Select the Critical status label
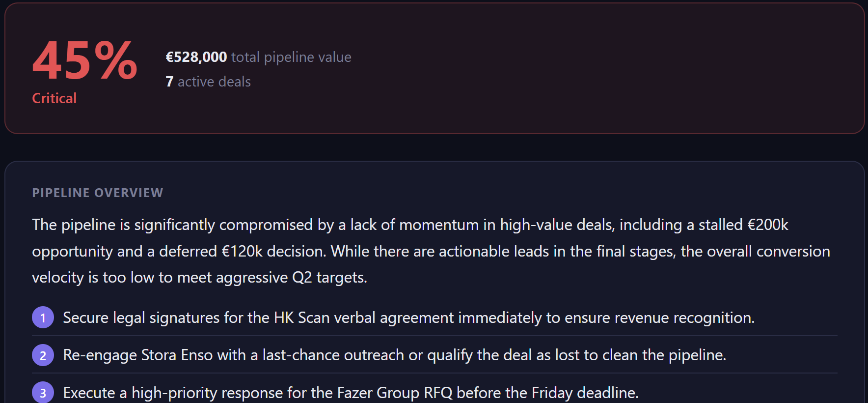The width and height of the screenshot is (868, 403). [54, 98]
